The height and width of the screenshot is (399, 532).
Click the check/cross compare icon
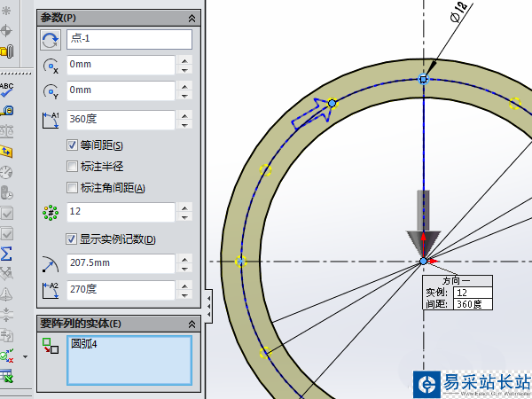click(6, 356)
